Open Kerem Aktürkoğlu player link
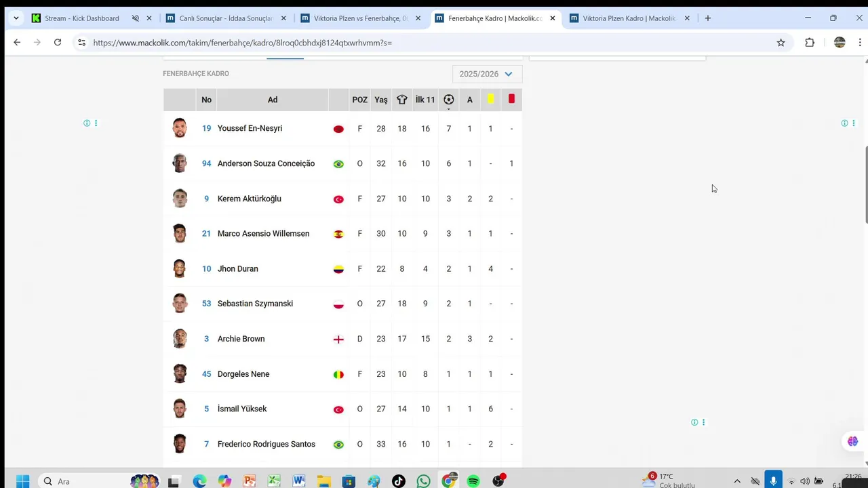The height and width of the screenshot is (488, 868). click(249, 199)
